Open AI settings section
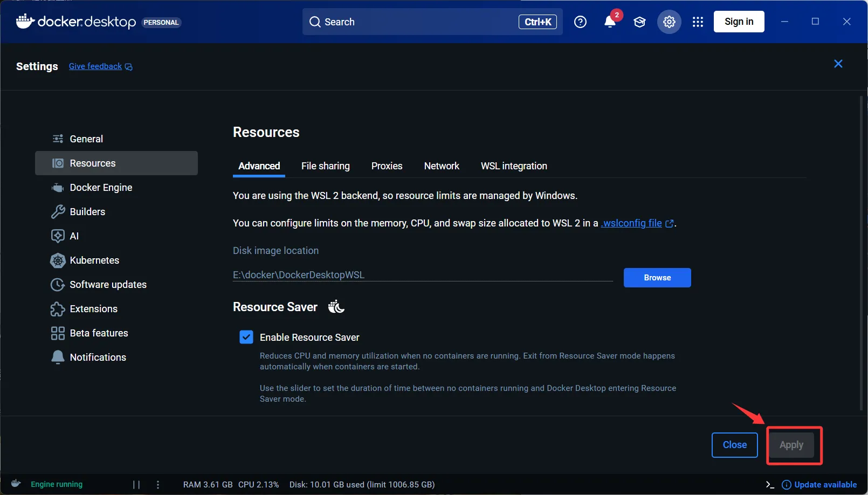 click(116, 236)
